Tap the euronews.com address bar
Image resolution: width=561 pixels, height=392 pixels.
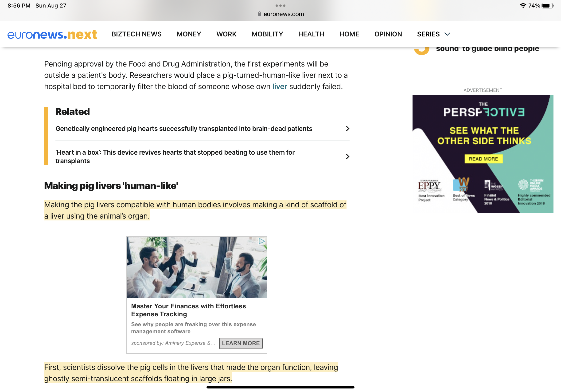(280, 14)
